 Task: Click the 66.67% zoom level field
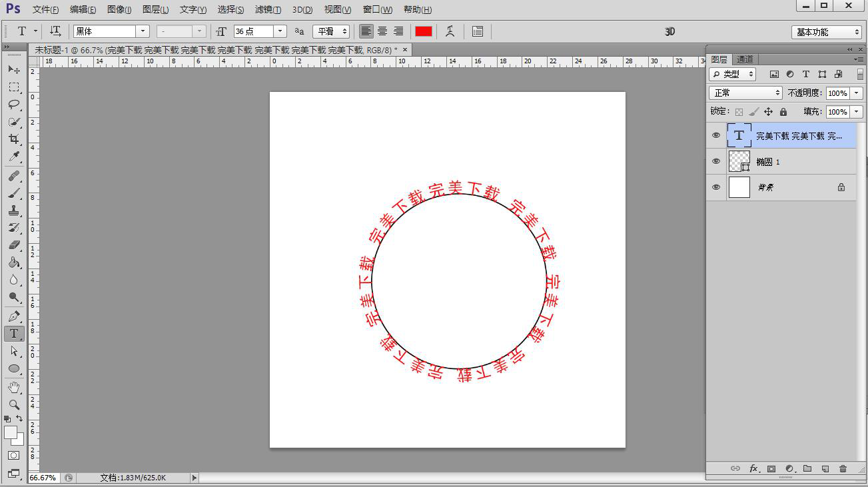point(43,478)
